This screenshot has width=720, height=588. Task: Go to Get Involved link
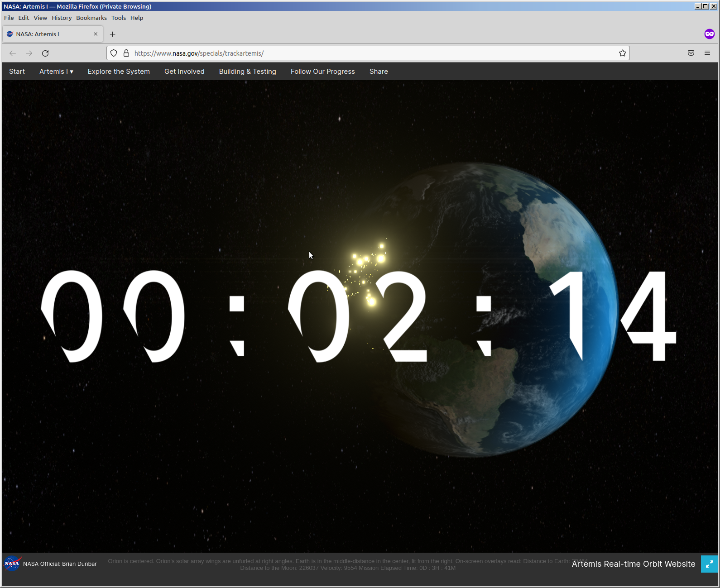(x=184, y=72)
